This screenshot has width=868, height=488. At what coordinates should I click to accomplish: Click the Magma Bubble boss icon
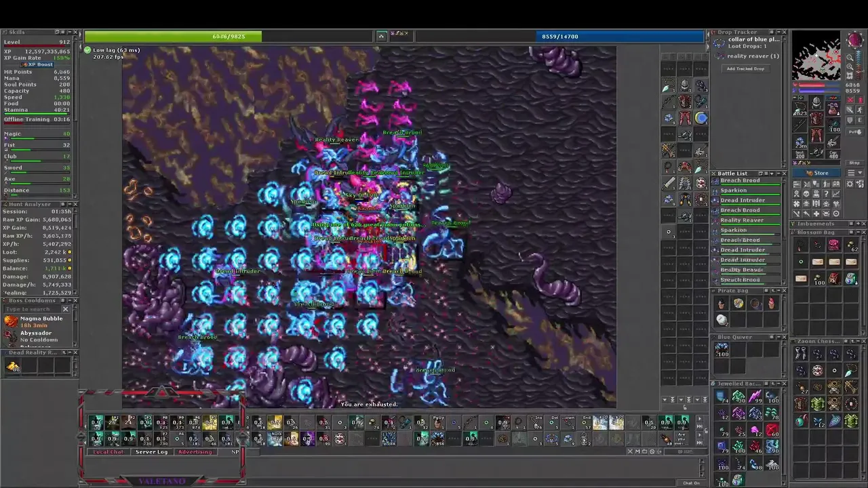click(x=10, y=321)
